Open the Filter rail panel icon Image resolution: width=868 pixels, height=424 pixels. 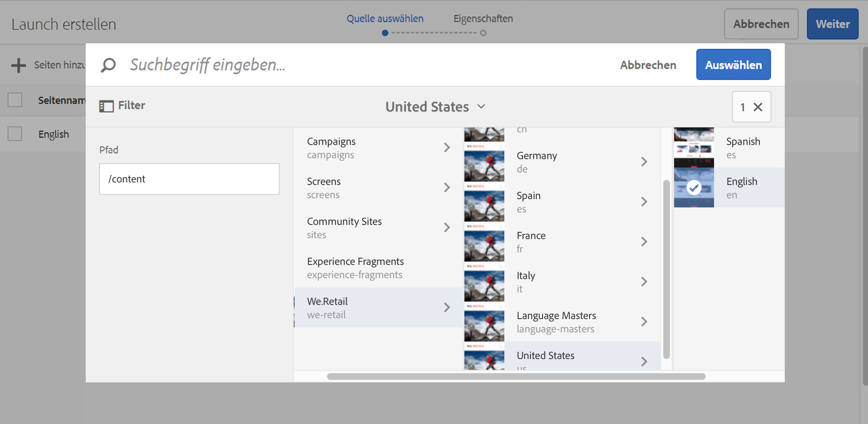106,106
